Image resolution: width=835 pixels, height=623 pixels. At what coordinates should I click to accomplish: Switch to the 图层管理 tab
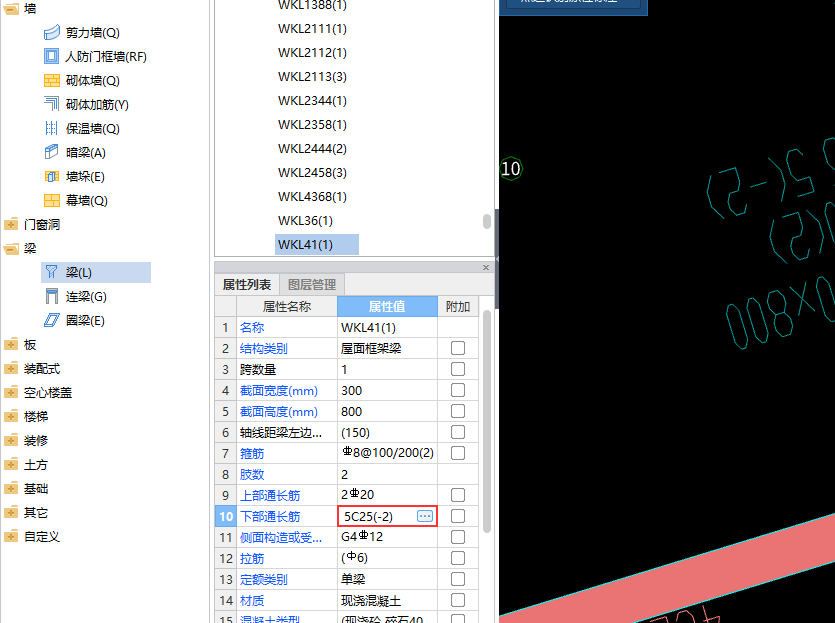click(312, 285)
